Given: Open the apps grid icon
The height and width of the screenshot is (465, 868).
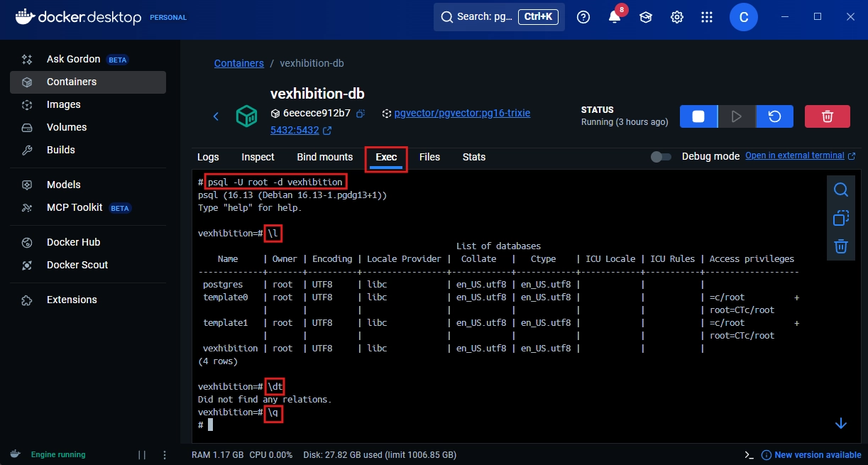Looking at the screenshot, I should point(707,17).
